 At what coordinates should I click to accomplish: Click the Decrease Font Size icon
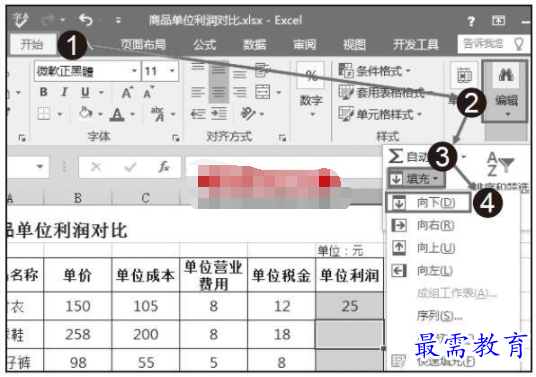[148, 93]
